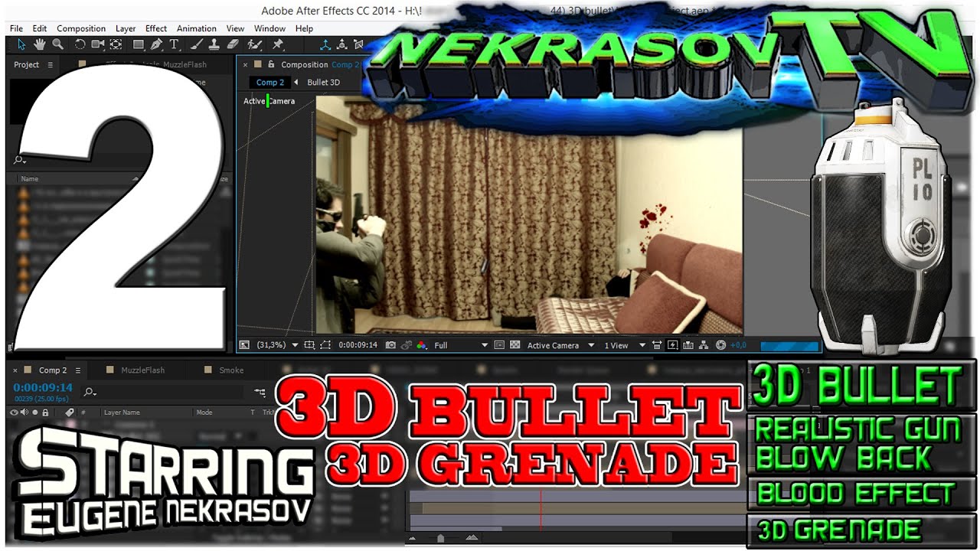This screenshot has width=980, height=551.
Task: Open the Composition menu
Action: (81, 28)
